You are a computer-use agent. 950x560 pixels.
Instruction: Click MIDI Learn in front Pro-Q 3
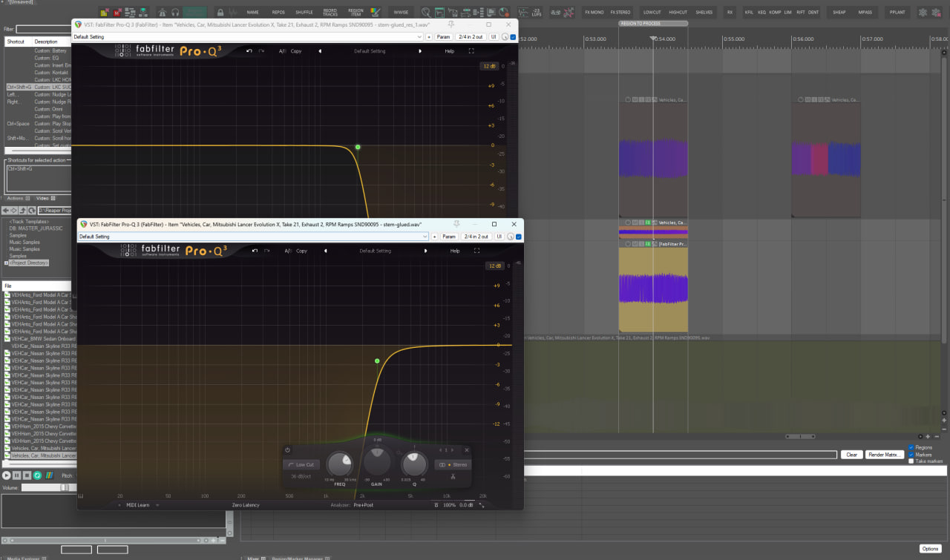pos(138,505)
